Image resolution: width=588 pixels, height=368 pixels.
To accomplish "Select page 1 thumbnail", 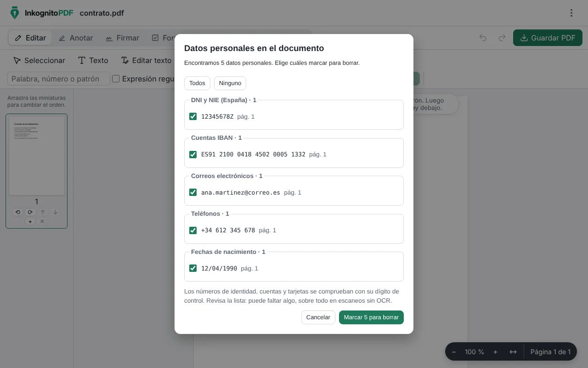I will coord(37,155).
